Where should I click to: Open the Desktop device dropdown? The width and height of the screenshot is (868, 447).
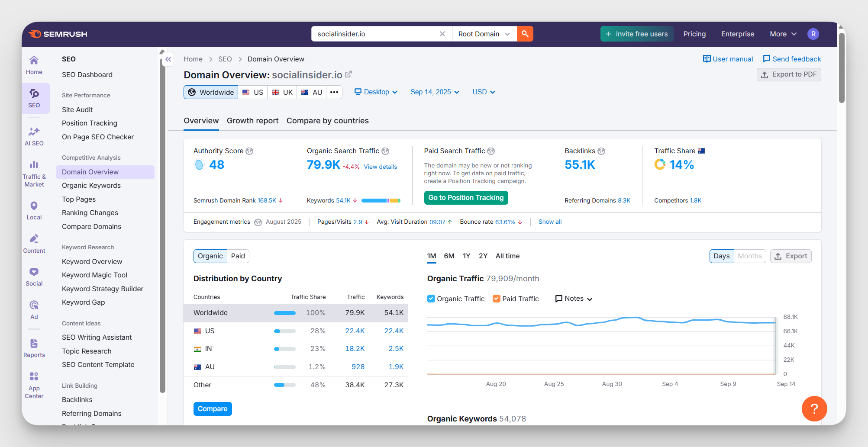376,92
